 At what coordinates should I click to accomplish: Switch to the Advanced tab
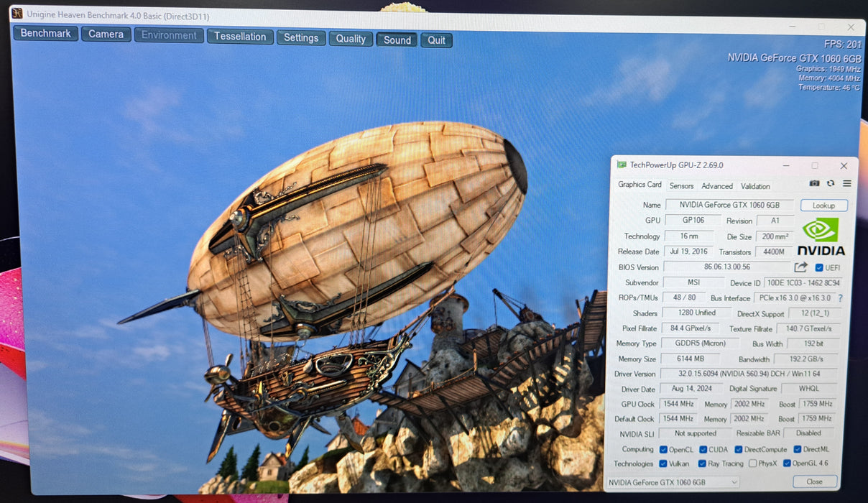[x=716, y=186]
